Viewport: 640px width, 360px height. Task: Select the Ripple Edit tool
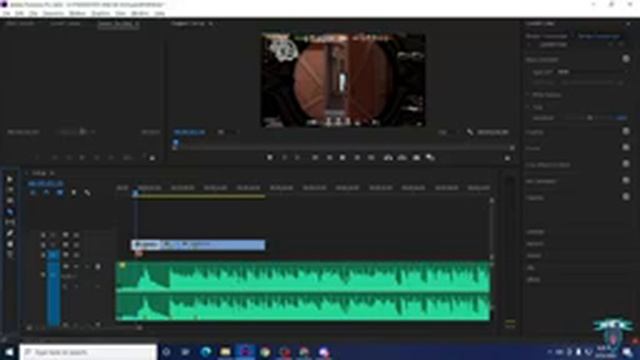10,201
